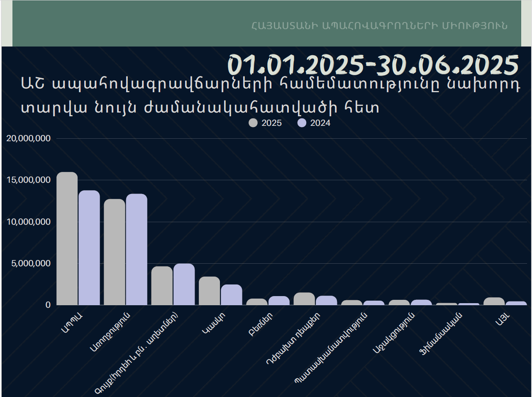
Task: Select the gray 2025 bar for ԱՊՊԱ
Action: click(x=67, y=239)
